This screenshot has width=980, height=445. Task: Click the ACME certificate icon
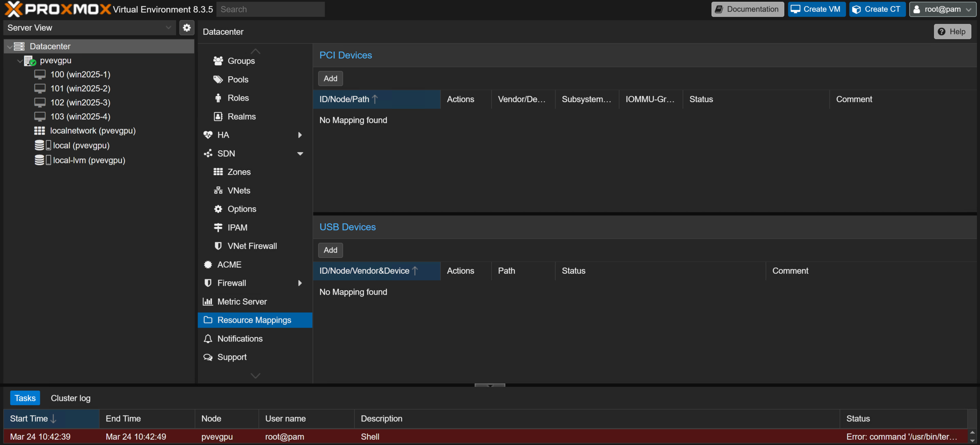[208, 265]
